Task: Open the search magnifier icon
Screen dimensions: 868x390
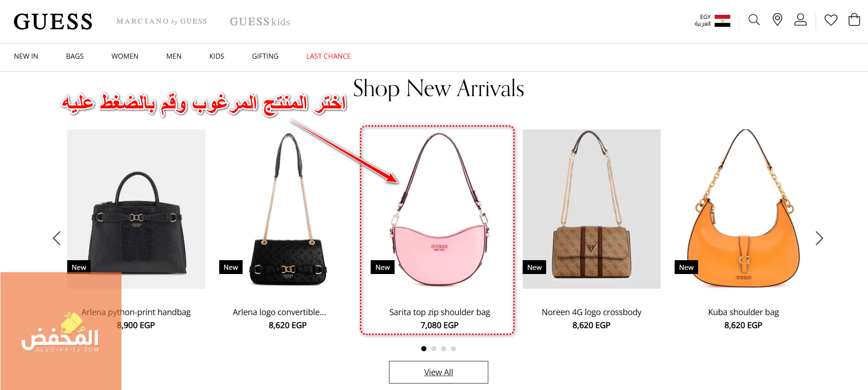Action: tap(754, 20)
